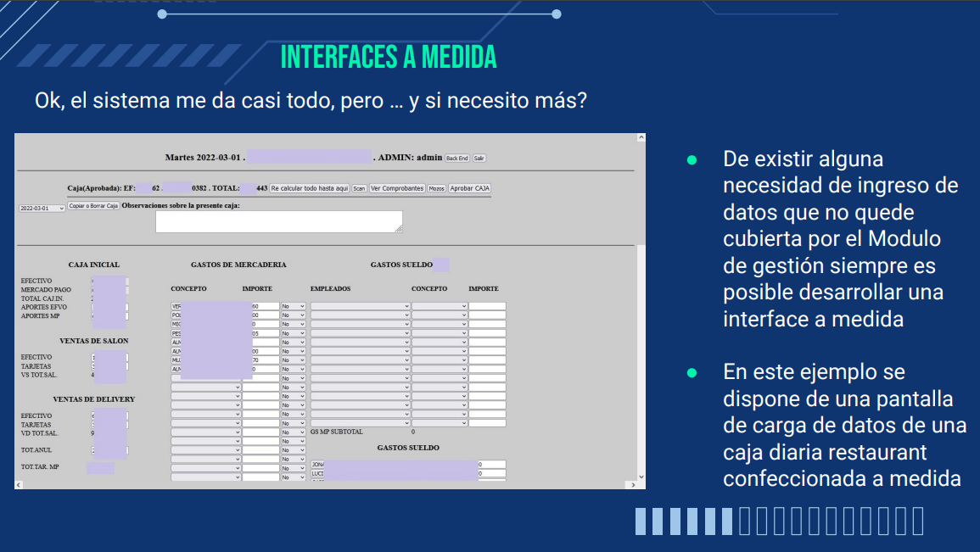
Task: Click the Back End button
Action: pos(457,159)
